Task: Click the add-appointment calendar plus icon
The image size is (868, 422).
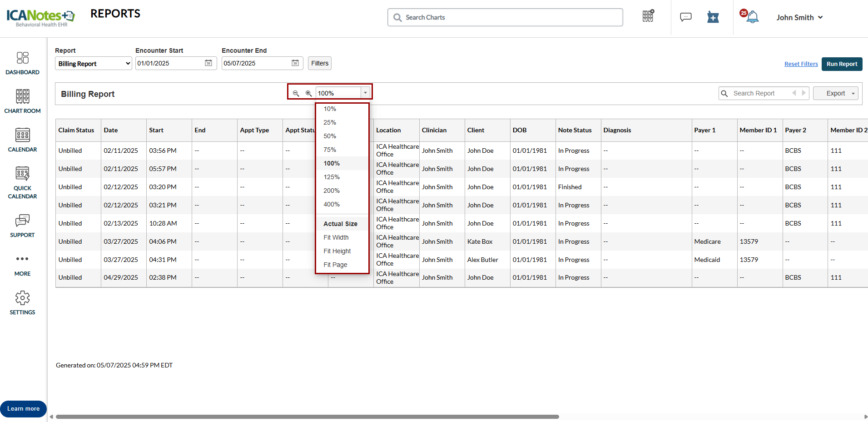Action: tap(713, 17)
